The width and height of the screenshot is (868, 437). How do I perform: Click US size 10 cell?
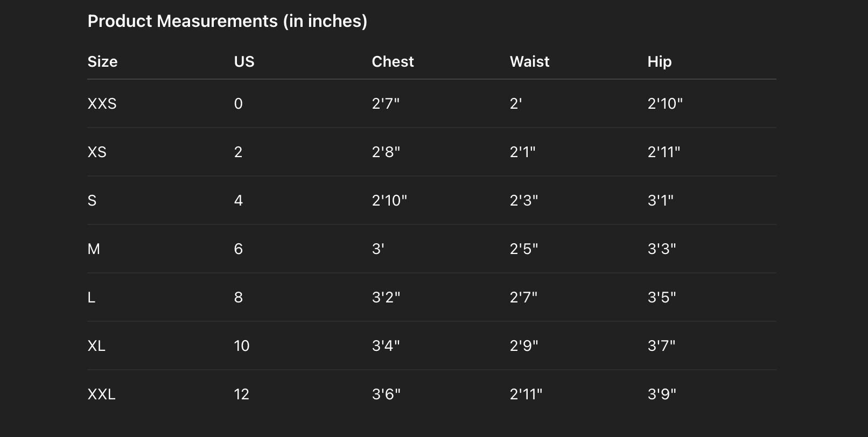pyautogui.click(x=242, y=346)
